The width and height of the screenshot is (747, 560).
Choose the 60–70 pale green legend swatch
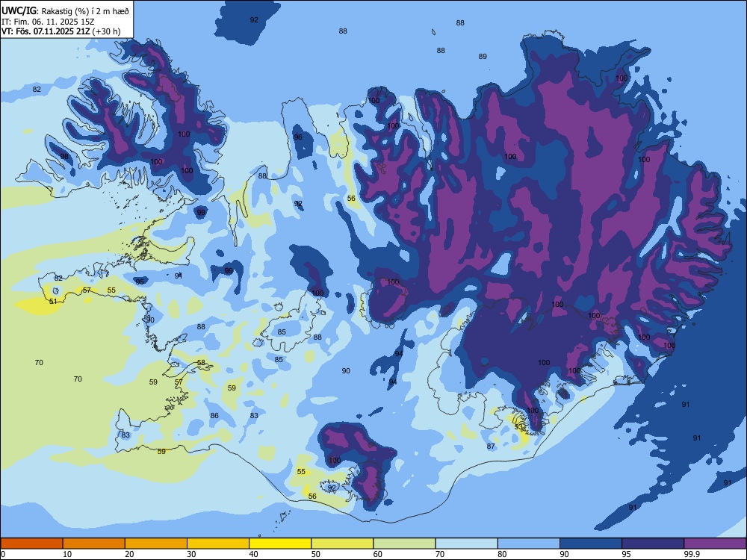point(404,544)
